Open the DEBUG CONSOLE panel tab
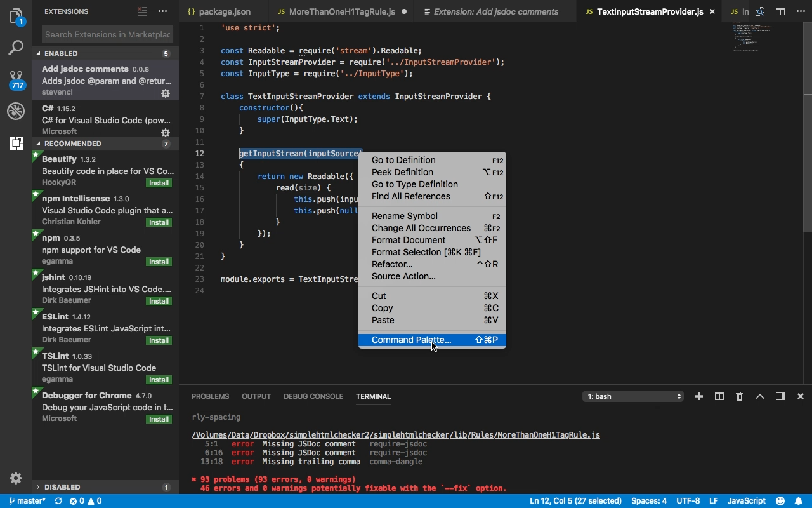 coord(313,396)
